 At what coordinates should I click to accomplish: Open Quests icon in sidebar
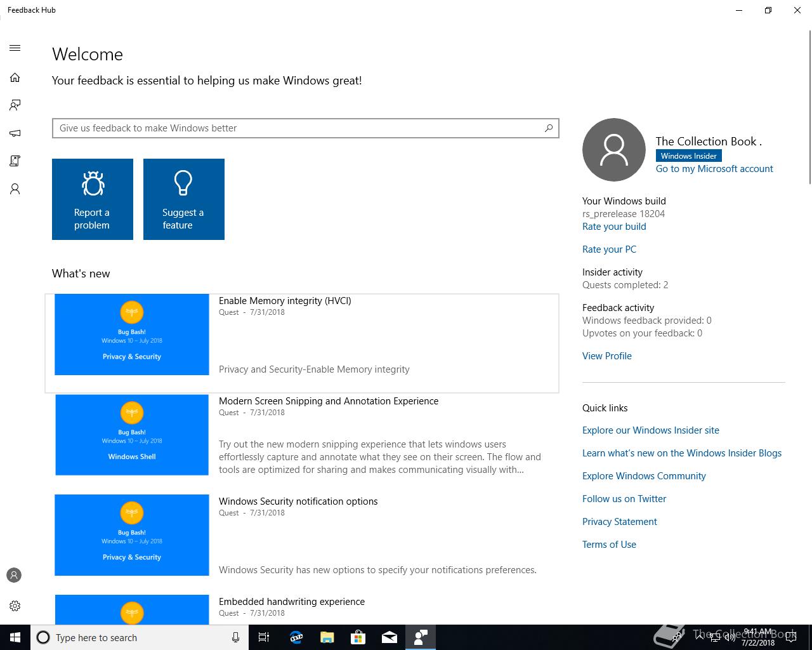tap(15, 161)
